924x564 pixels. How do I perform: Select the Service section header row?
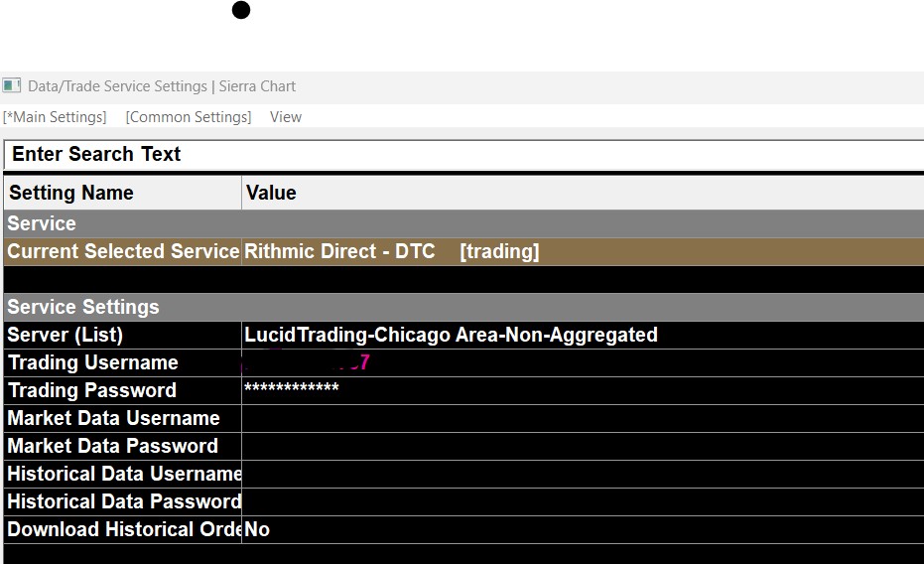coord(463,224)
